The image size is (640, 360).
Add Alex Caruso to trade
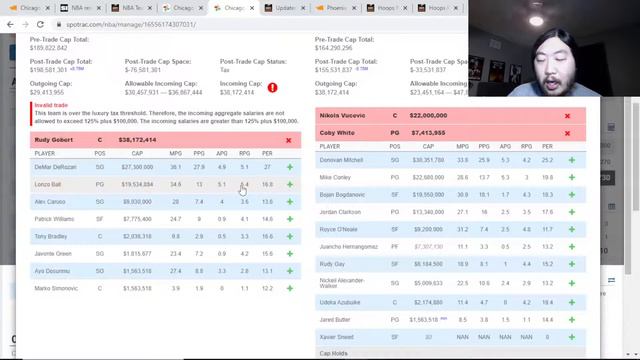point(290,202)
